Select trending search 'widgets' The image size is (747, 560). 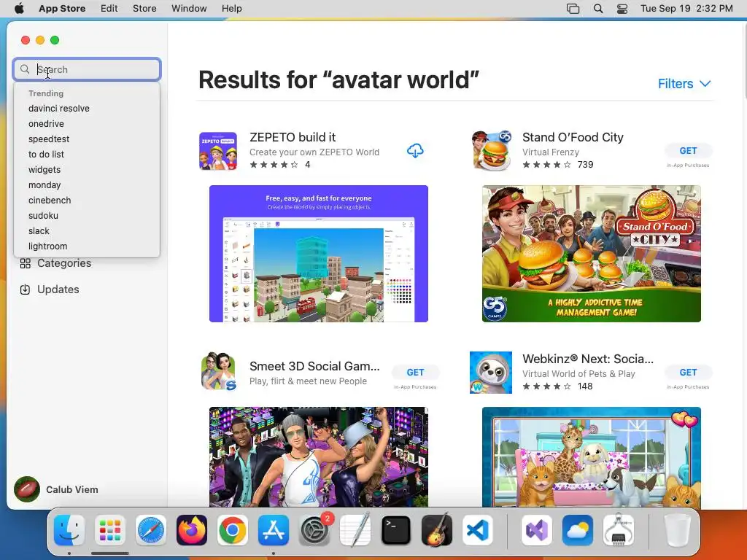(44, 169)
